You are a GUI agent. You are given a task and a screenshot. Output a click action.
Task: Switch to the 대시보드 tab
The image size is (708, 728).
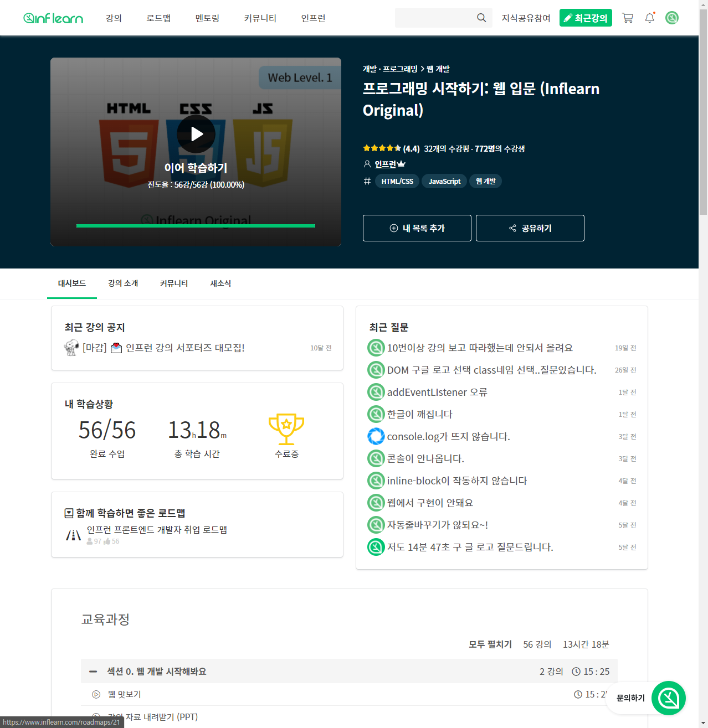click(72, 283)
